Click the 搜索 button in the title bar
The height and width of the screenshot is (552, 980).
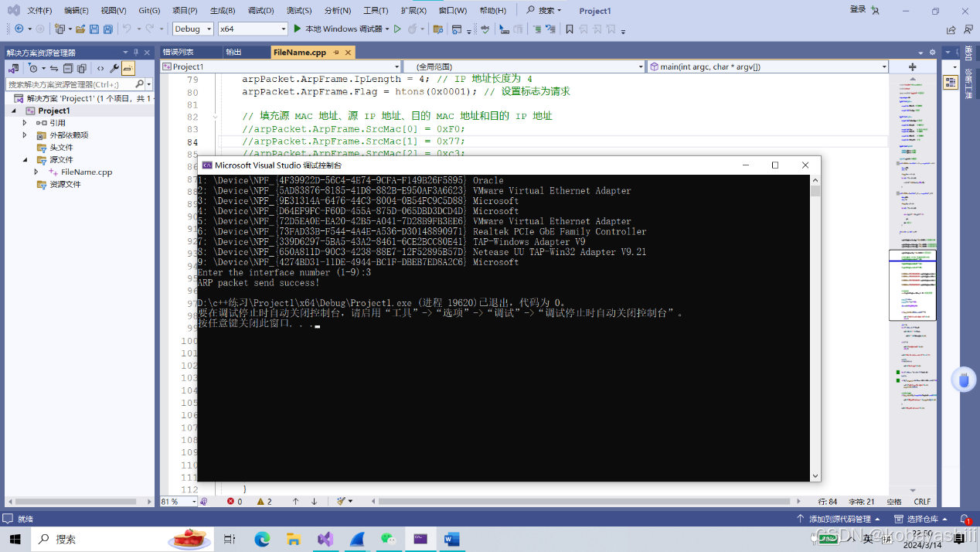[545, 11]
